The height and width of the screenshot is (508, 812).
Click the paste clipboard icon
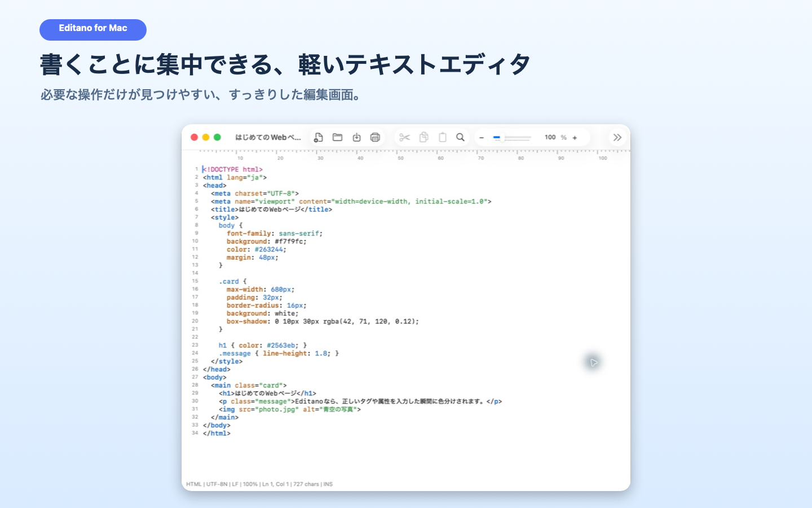pos(443,137)
